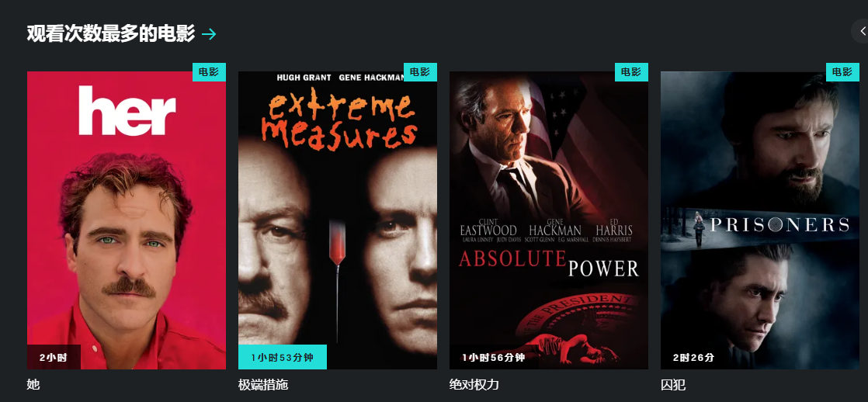This screenshot has height=402, width=868.
Task: Open the 'her' movie poster
Action: point(127,220)
